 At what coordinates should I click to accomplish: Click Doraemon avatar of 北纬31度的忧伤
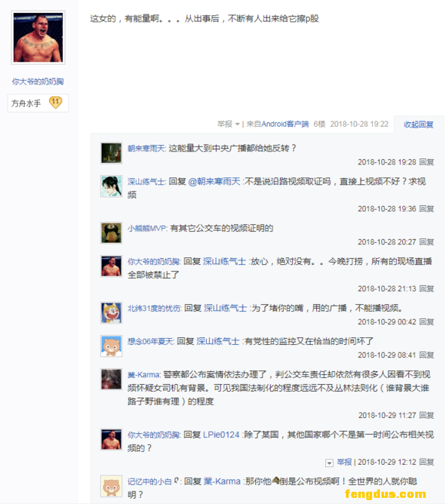[x=111, y=313]
